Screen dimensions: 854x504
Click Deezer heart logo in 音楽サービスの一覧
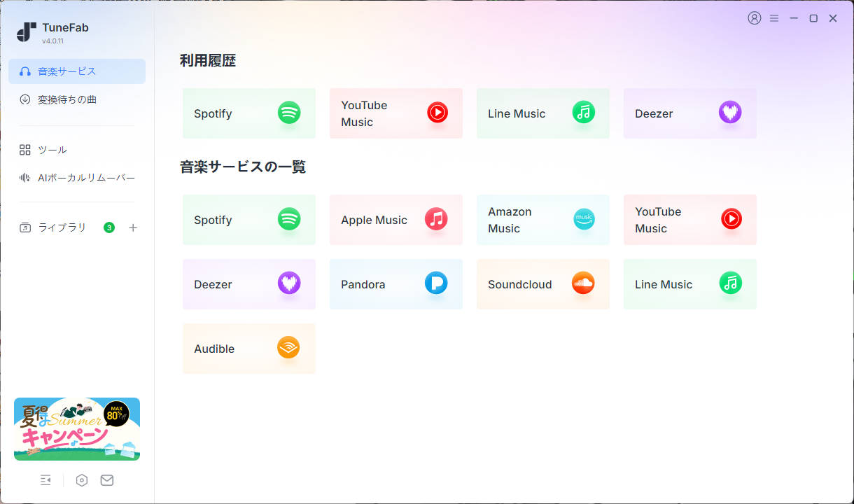(x=289, y=283)
